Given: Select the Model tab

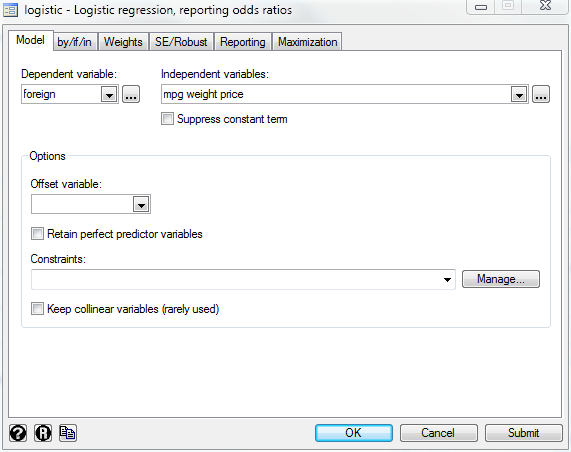Looking at the screenshot, I should coord(31,40).
